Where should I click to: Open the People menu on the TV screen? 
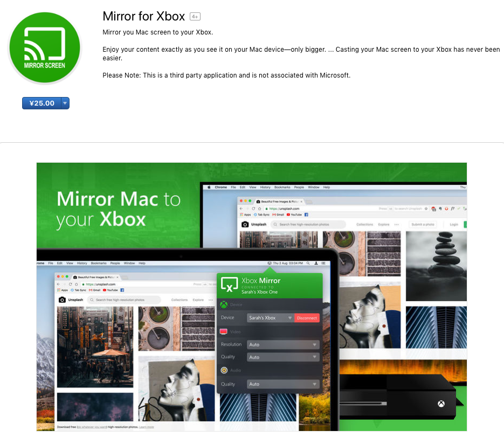click(299, 187)
